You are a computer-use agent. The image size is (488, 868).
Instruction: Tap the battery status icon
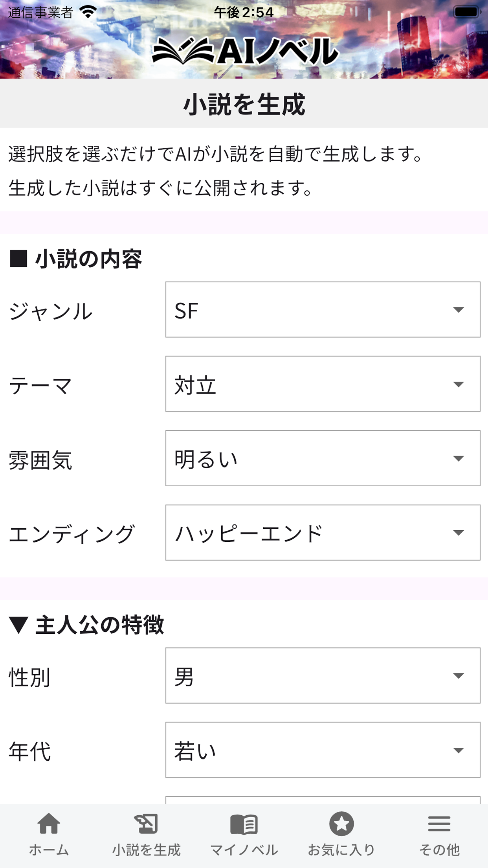(466, 12)
